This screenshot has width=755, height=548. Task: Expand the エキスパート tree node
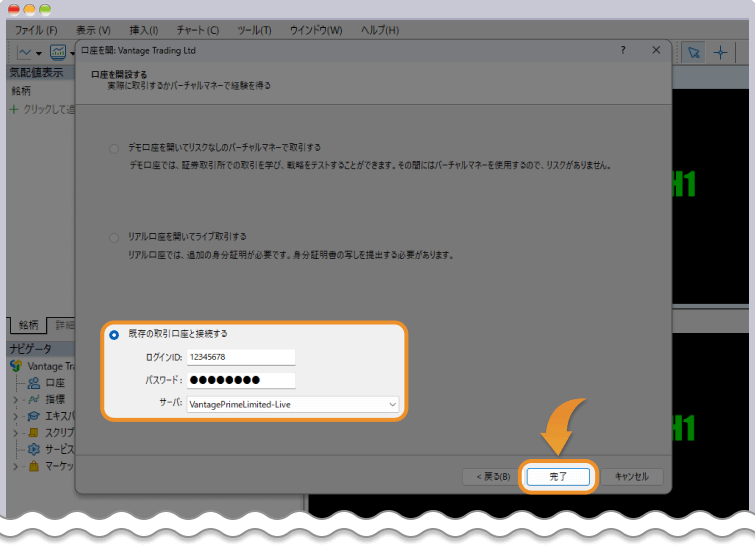click(15, 416)
